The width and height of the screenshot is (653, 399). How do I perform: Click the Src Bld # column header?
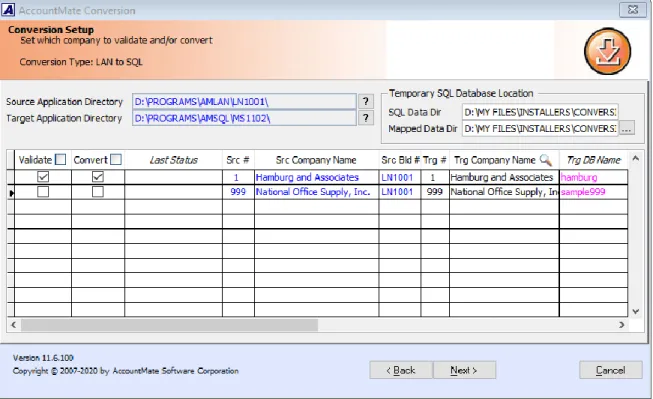tap(400, 160)
